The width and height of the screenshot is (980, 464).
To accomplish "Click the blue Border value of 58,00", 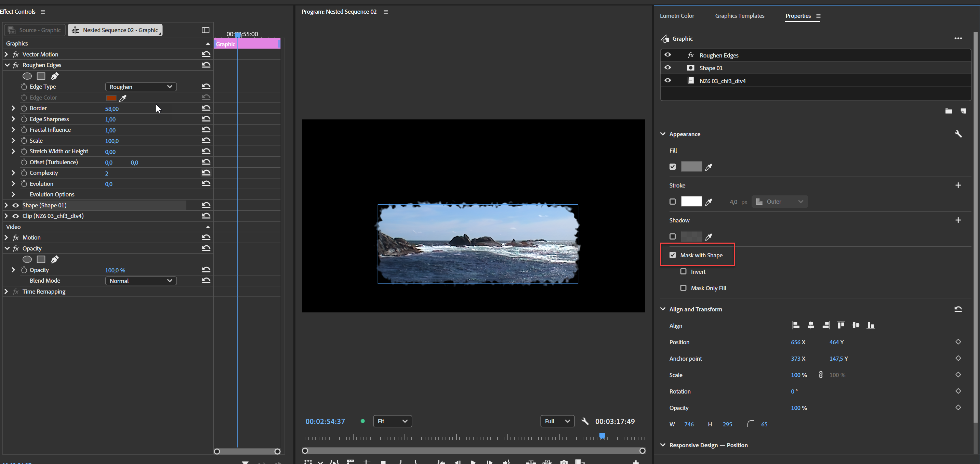I will (112, 108).
